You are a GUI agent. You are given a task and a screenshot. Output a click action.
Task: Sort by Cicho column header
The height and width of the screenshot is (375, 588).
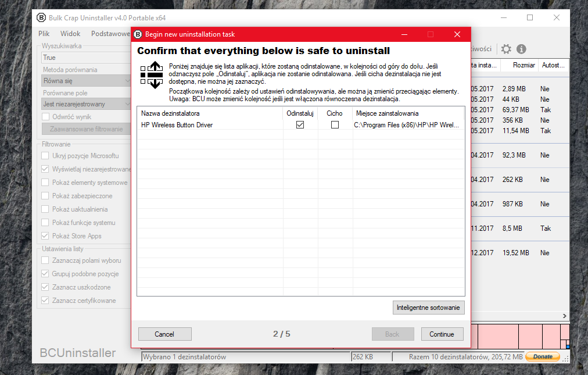point(335,113)
